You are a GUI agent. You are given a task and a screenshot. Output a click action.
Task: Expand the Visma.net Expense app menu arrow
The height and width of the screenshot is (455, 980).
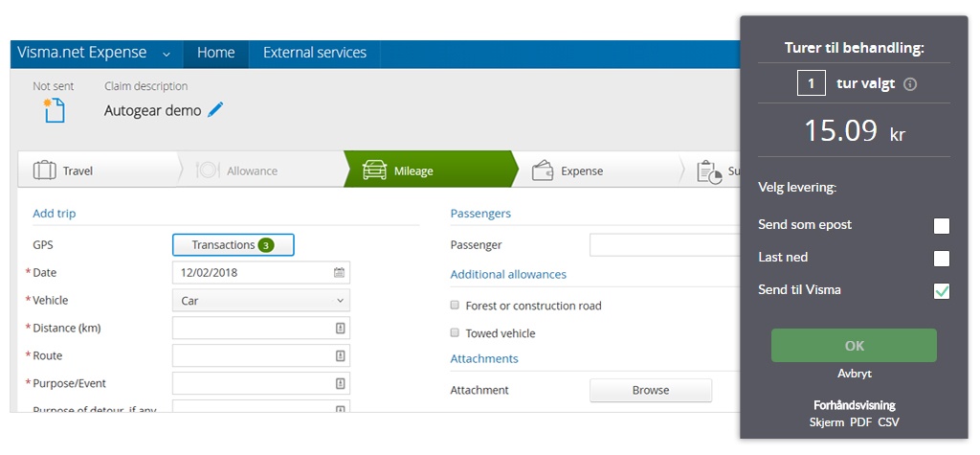167,54
